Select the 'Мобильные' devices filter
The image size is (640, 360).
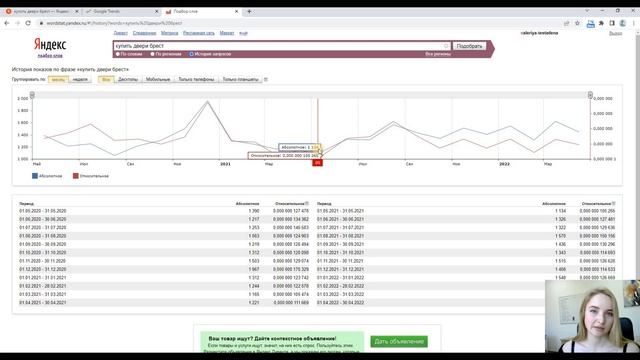click(158, 80)
